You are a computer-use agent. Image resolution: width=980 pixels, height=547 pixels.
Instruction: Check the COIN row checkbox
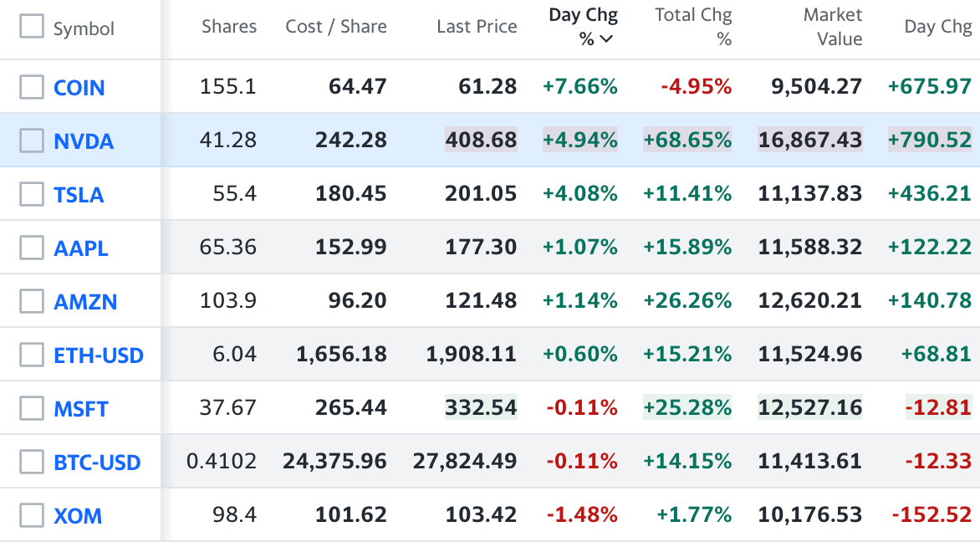pyautogui.click(x=32, y=87)
